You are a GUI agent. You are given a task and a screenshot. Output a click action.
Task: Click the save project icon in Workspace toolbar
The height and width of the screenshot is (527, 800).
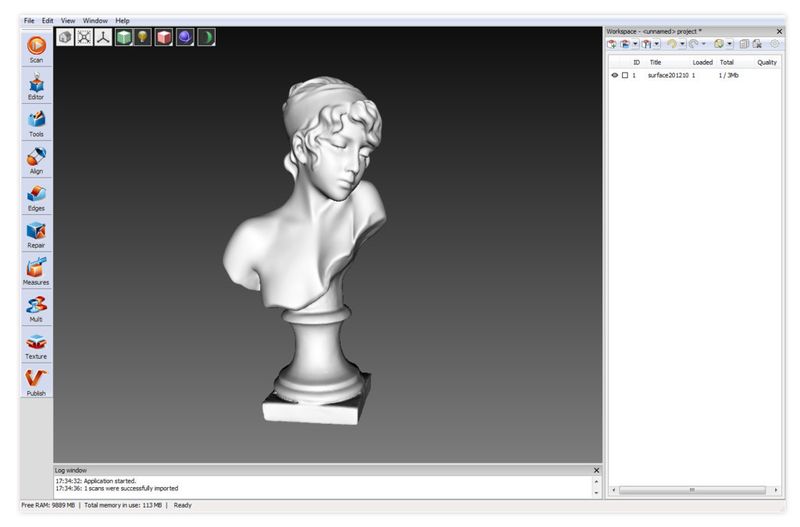(x=646, y=44)
